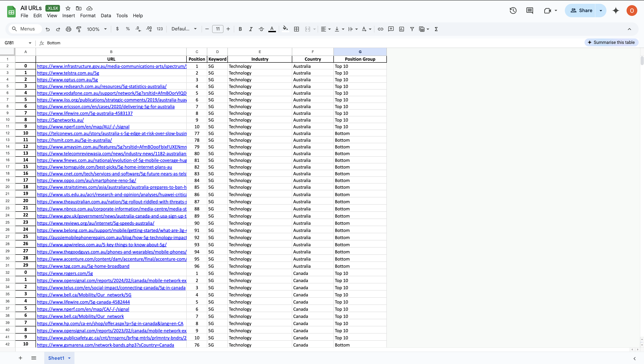644x364 pixels.
Task: Open the Gemini sparkle icon
Action: pyautogui.click(x=616, y=11)
